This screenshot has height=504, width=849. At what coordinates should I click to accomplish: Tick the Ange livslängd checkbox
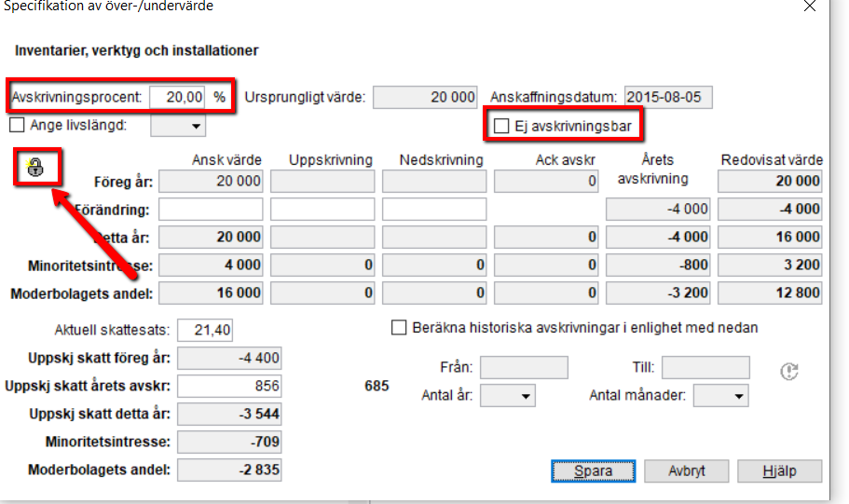pos(17,125)
